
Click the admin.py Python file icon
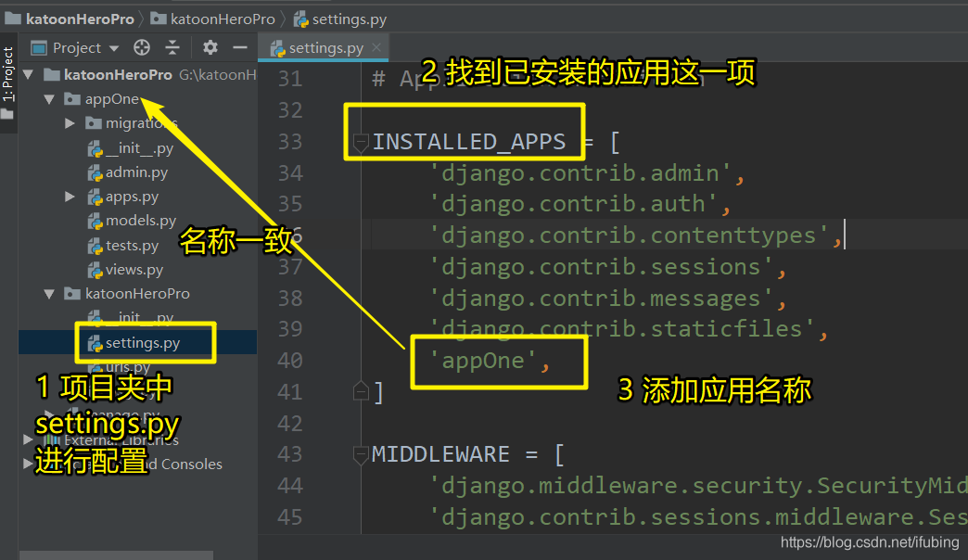click(95, 172)
